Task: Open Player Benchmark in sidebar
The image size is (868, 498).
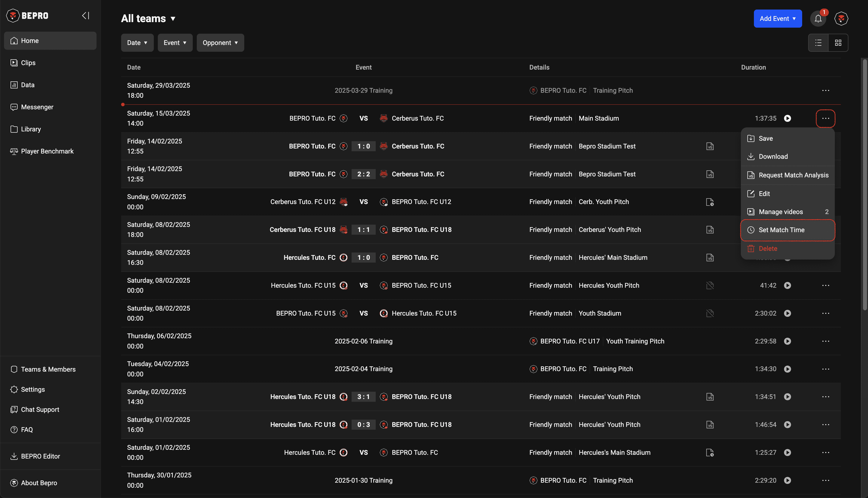Action: 47,151
